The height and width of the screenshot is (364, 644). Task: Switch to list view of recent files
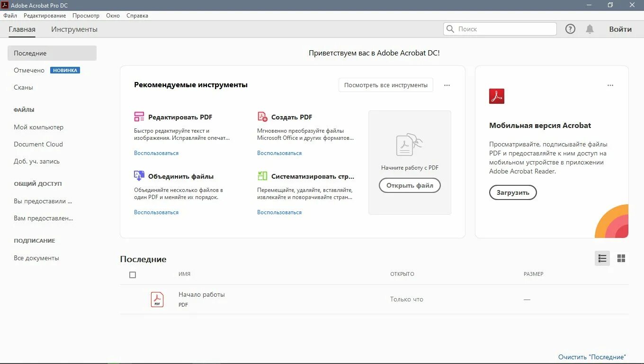pyautogui.click(x=602, y=258)
